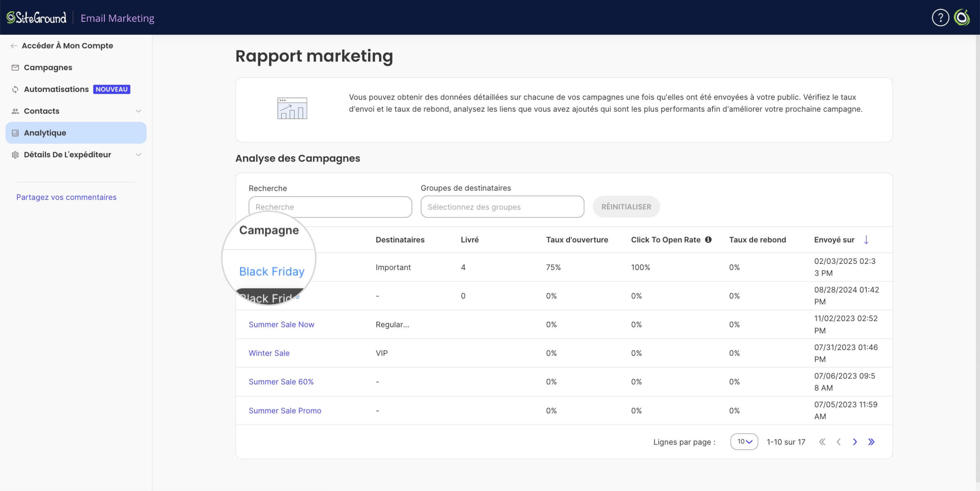Click the Rapport marketing title
Image resolution: width=980 pixels, height=491 pixels.
[314, 56]
